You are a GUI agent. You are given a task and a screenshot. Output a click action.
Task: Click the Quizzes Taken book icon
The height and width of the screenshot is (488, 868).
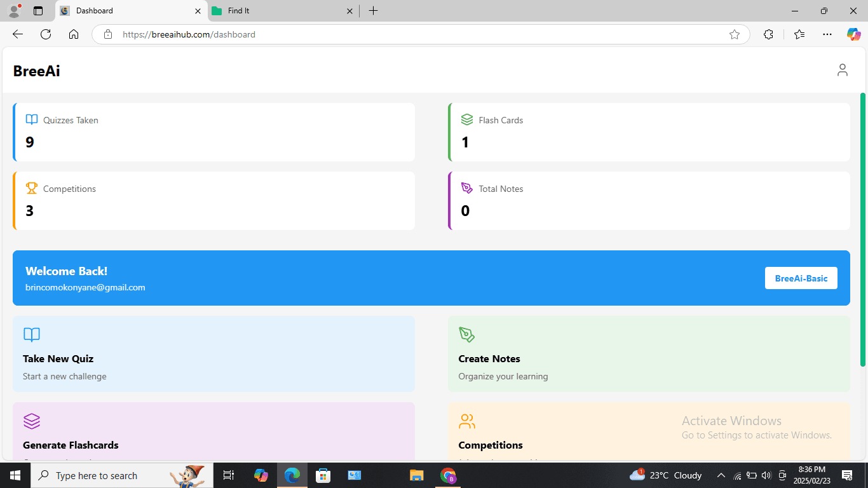pyautogui.click(x=32, y=119)
